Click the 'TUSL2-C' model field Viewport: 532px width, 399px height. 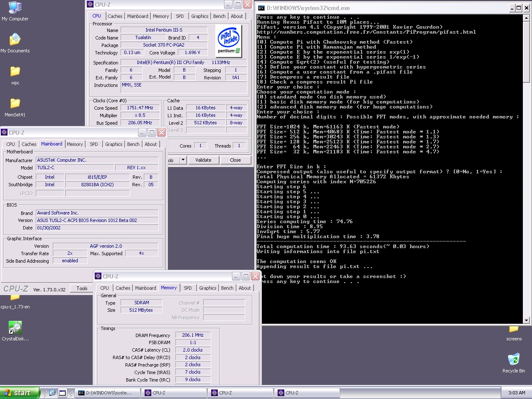(x=74, y=167)
